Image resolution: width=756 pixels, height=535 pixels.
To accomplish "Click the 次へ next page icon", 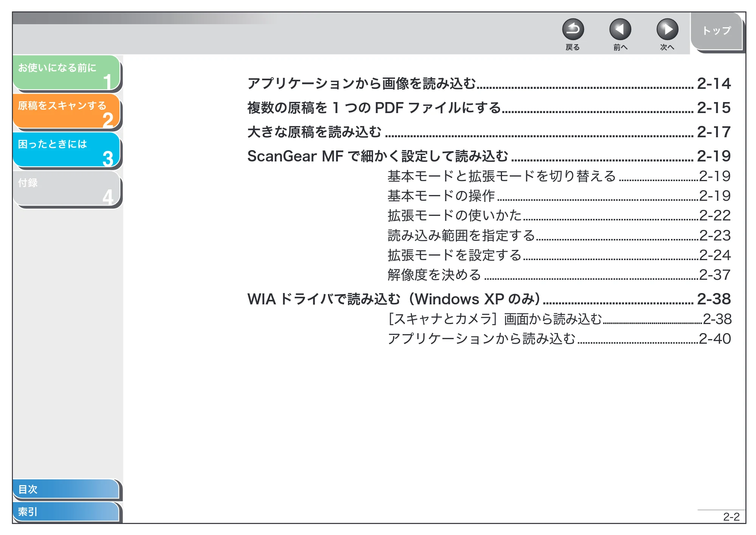I will point(668,29).
